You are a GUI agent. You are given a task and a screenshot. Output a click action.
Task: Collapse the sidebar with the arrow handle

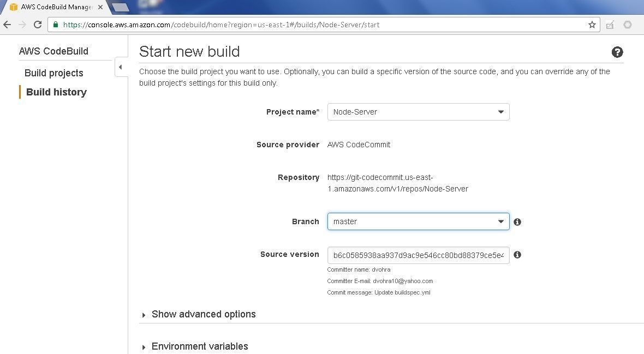[121, 67]
